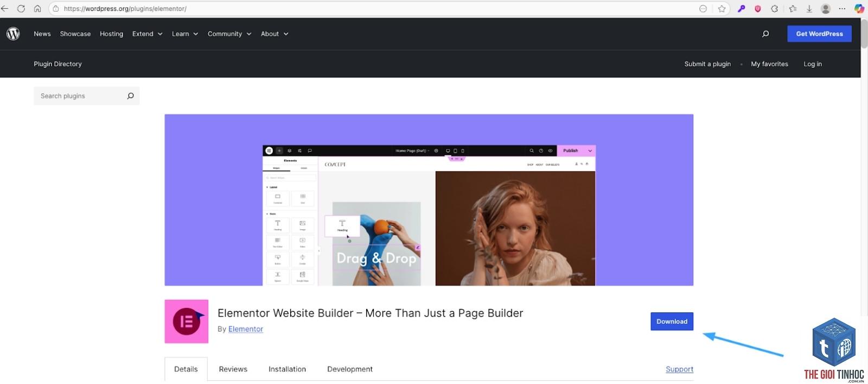The height and width of the screenshot is (384, 868).
Task: Open browser Downloads icon
Action: [x=809, y=9]
